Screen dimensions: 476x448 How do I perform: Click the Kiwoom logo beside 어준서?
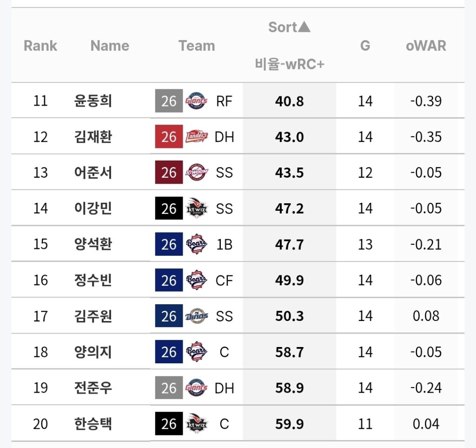197,173
